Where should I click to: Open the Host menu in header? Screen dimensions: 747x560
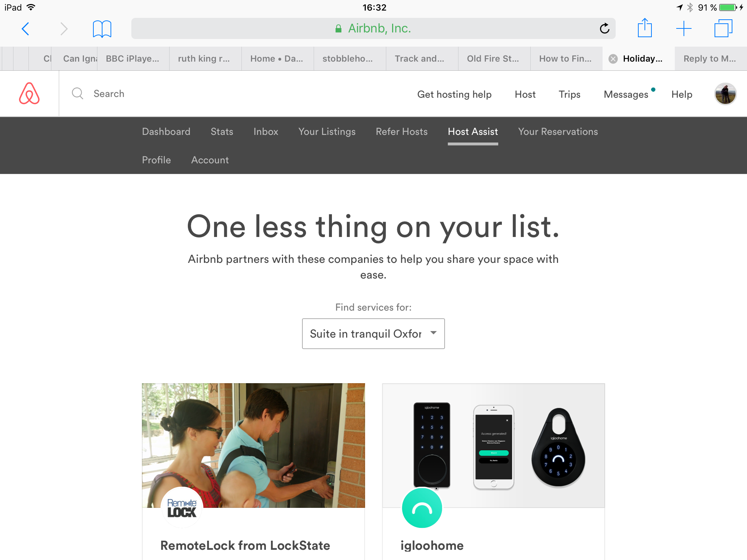525,94
